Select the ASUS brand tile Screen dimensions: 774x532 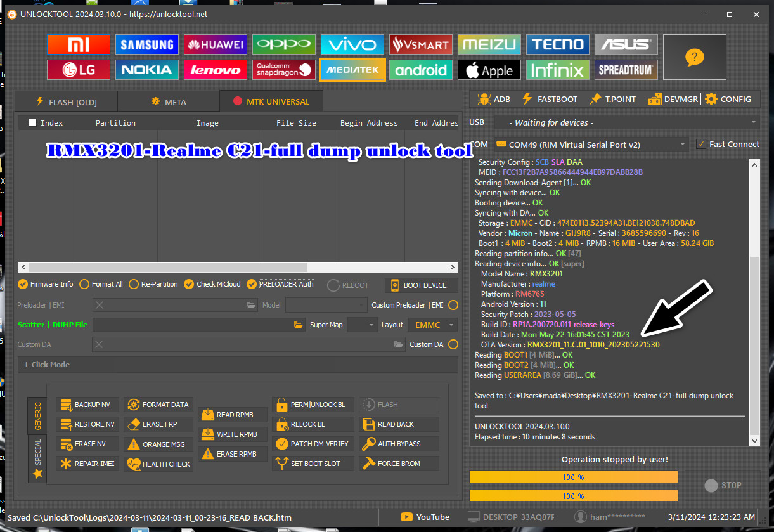click(626, 44)
